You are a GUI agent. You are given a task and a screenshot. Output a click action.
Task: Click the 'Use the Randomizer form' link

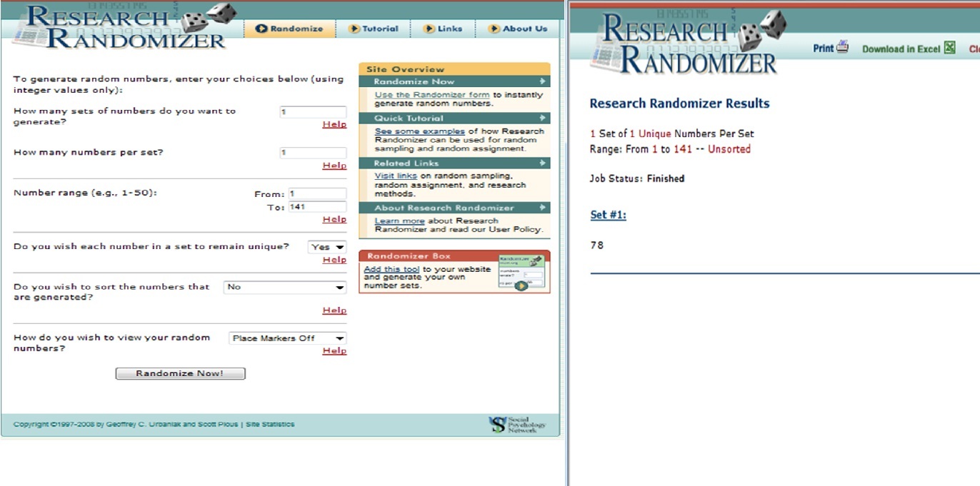click(x=432, y=95)
